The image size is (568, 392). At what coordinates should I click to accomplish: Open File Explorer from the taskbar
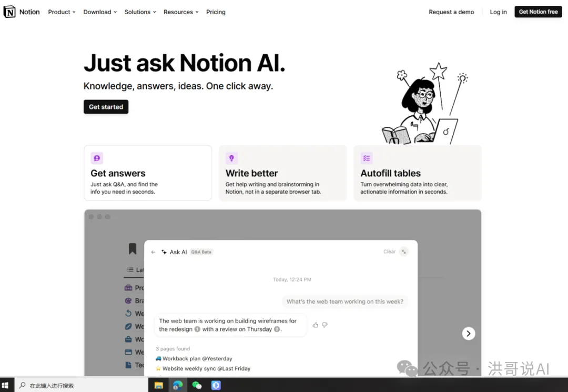pyautogui.click(x=158, y=385)
